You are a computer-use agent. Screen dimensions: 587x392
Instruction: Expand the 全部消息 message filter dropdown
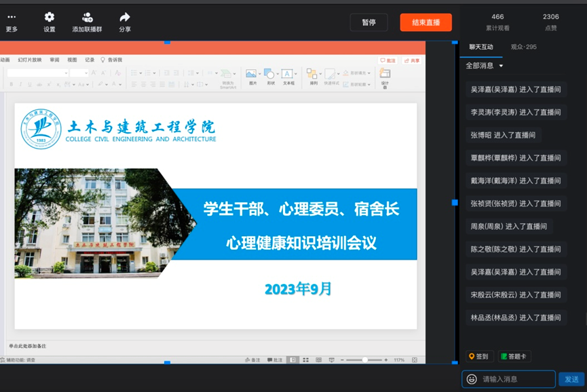(485, 66)
